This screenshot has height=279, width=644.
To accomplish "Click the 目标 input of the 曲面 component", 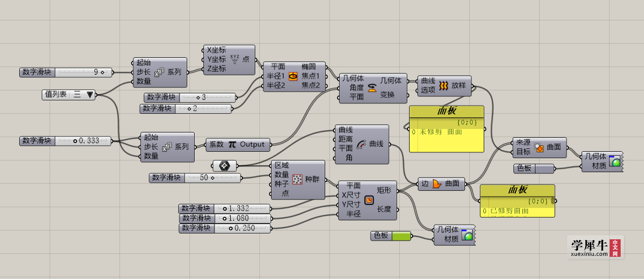I will (x=523, y=152).
